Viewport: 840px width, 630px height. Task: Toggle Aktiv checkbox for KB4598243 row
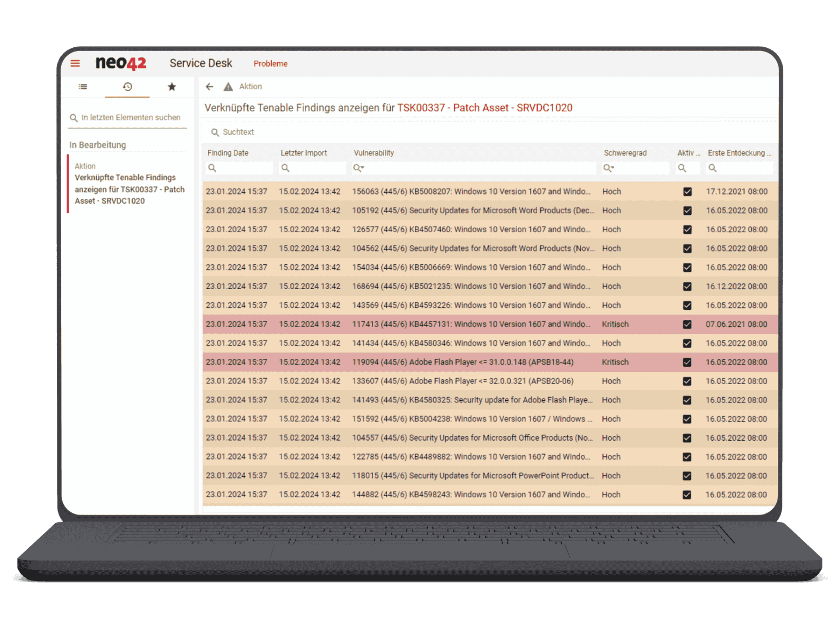687,495
